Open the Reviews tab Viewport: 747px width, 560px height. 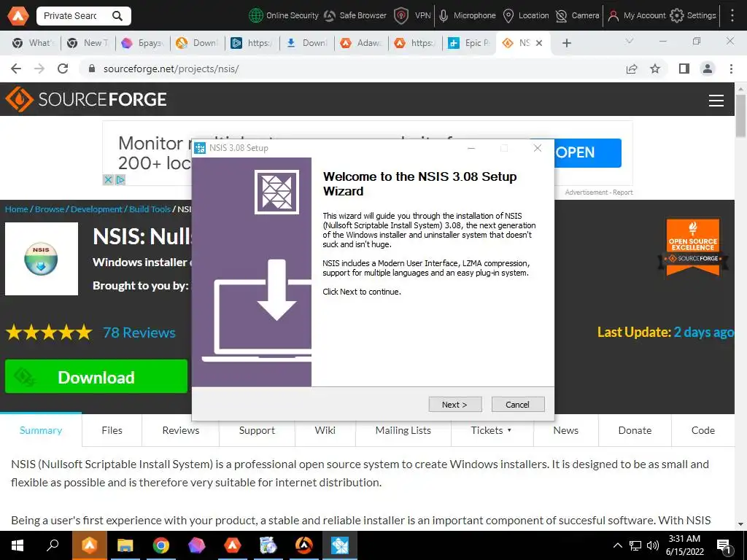click(x=181, y=430)
